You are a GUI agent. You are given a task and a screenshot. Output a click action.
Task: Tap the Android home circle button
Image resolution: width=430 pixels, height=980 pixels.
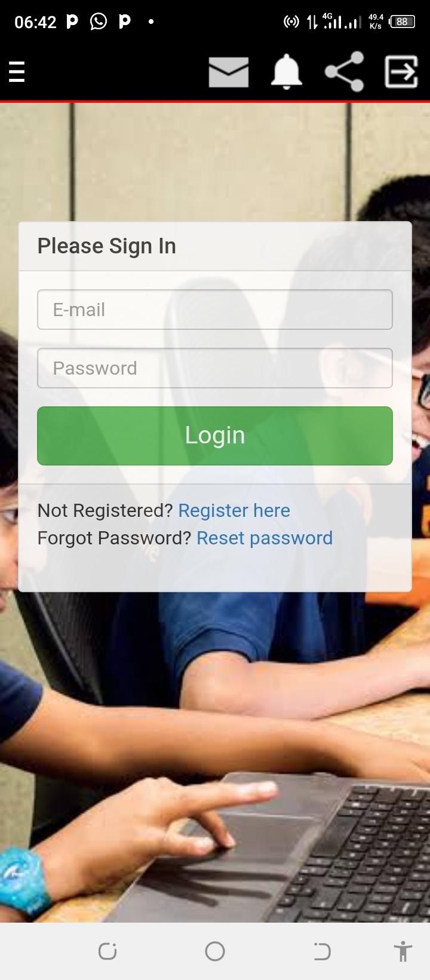[x=215, y=951]
